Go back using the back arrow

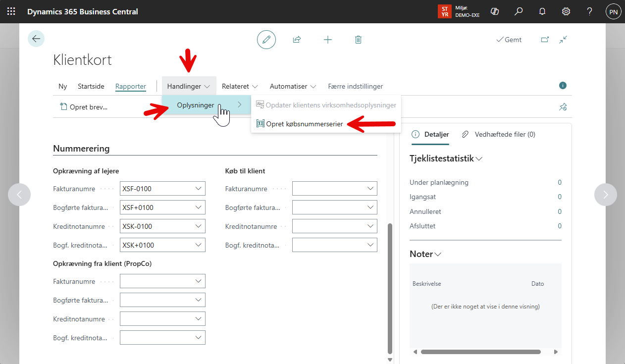[x=36, y=39]
